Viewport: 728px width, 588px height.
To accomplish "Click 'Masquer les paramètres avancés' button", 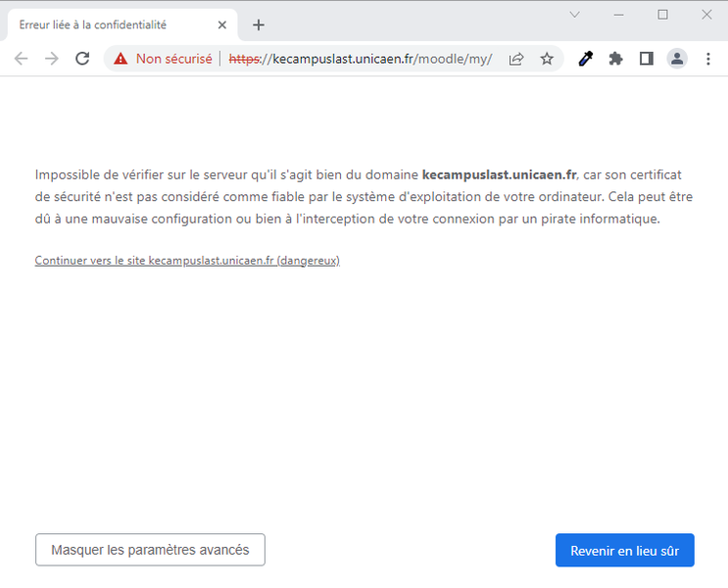I will click(150, 550).
